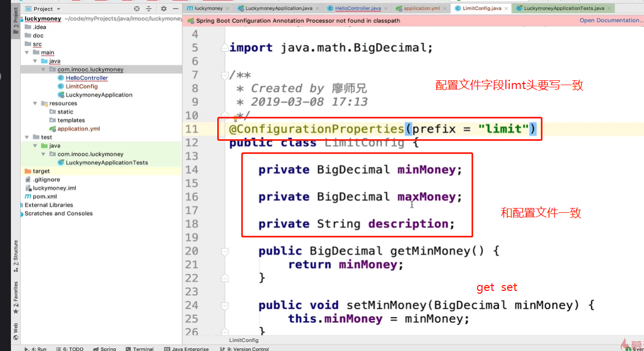Open Project panel settings gear
The width and height of the screenshot is (644, 351).
click(164, 9)
